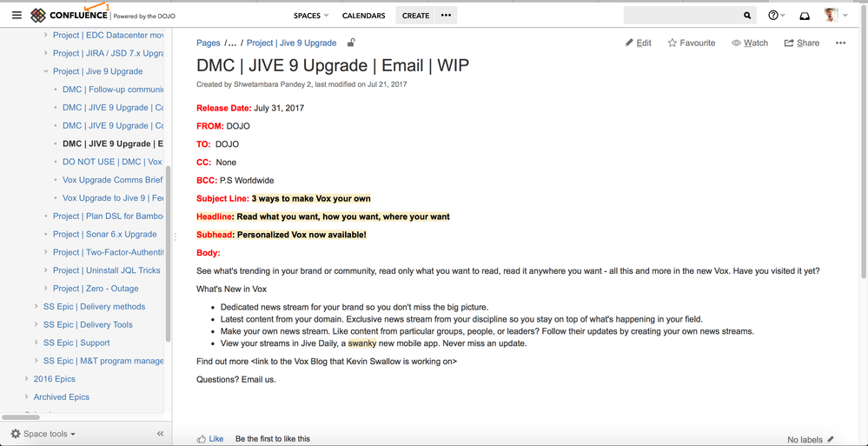
Task: Click the last modified date Jul 21, 2017
Action: coord(388,85)
